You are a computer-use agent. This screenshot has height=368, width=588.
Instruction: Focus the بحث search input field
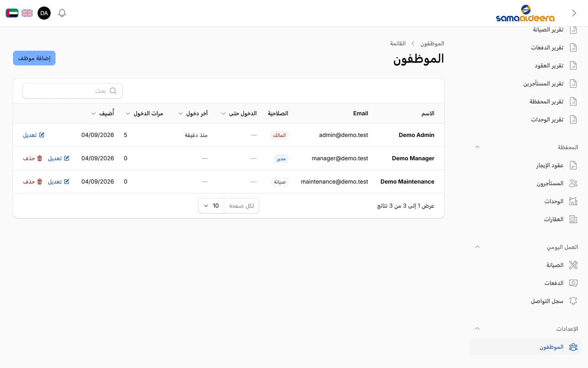click(x=72, y=91)
